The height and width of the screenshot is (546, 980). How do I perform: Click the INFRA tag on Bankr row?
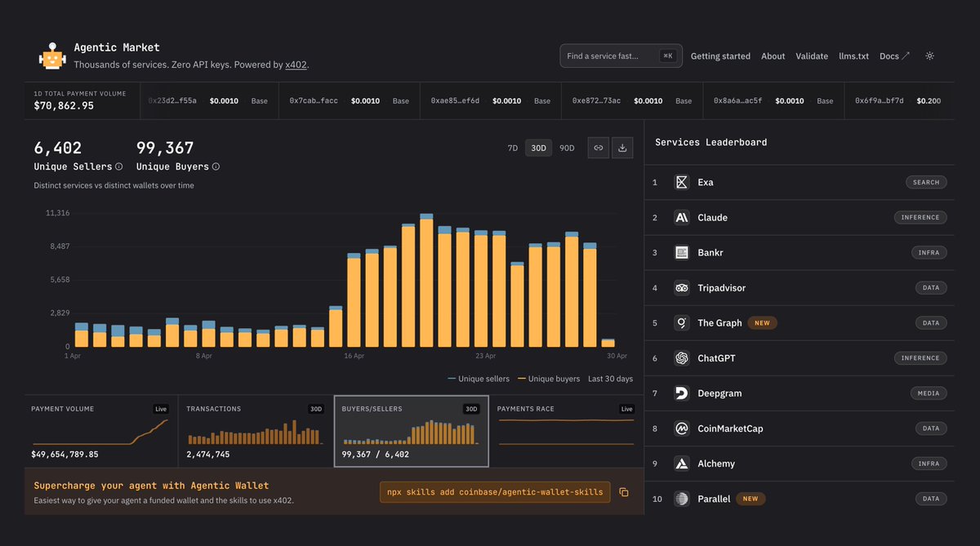coord(929,252)
